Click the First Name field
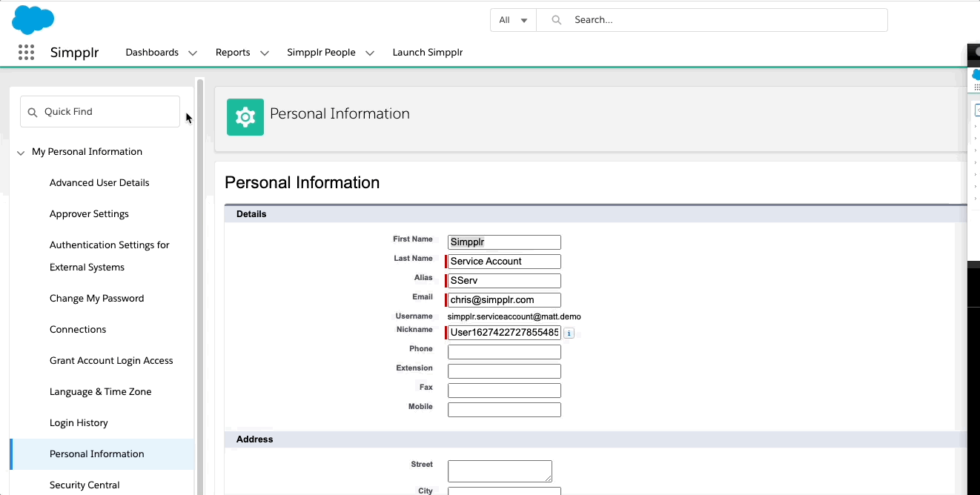Image resolution: width=980 pixels, height=495 pixels. [x=504, y=242]
